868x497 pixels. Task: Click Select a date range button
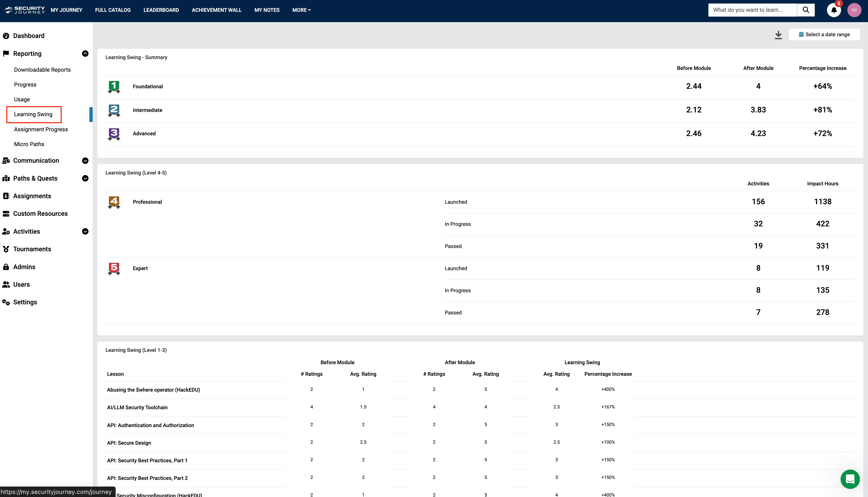click(x=824, y=34)
